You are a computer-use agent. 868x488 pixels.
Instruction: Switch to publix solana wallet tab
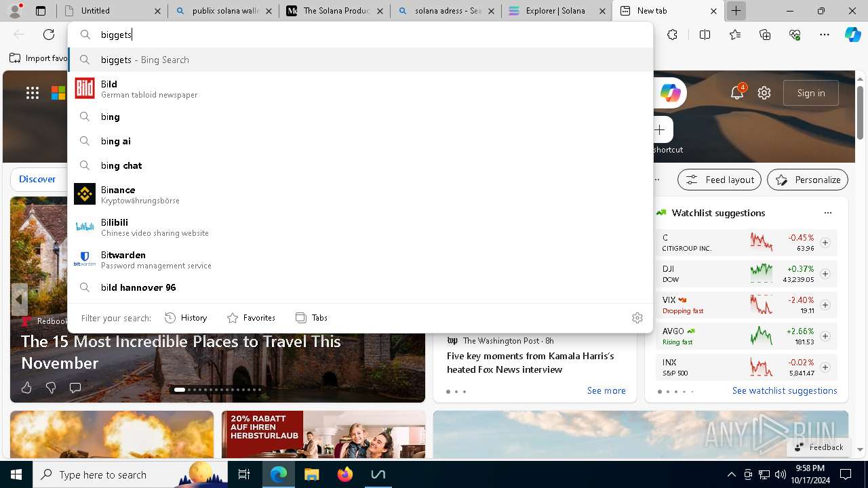pos(223,11)
